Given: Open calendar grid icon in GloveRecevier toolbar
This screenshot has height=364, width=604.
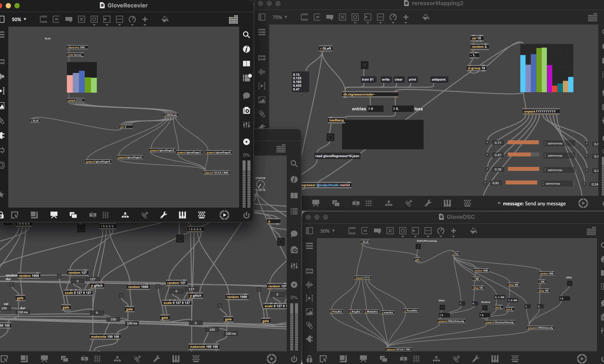Looking at the screenshot, I should 233,19.
